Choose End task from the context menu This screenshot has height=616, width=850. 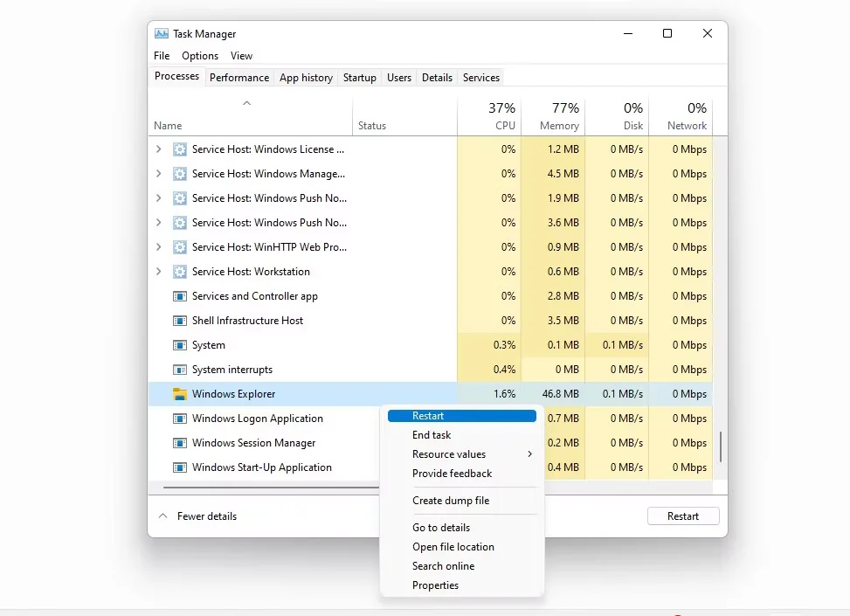pyautogui.click(x=431, y=434)
